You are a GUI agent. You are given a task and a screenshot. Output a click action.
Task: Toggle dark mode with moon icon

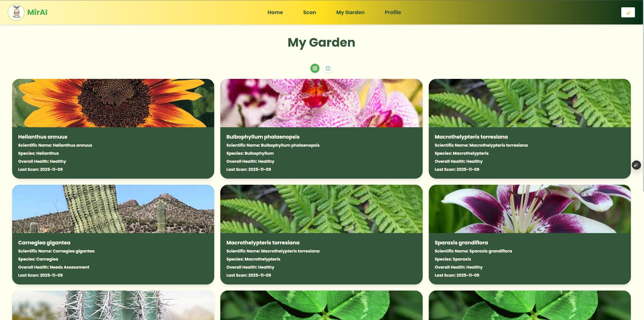click(628, 12)
